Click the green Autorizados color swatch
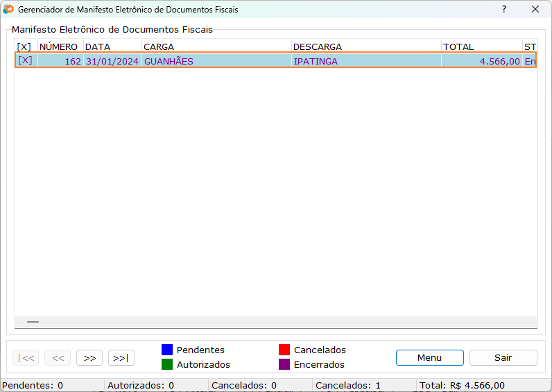 coord(167,364)
